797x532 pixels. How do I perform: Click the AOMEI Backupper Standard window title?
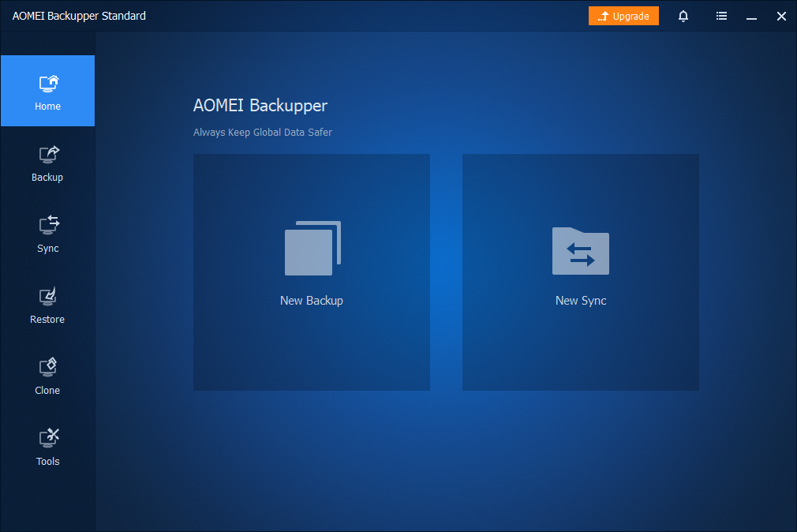[79, 16]
